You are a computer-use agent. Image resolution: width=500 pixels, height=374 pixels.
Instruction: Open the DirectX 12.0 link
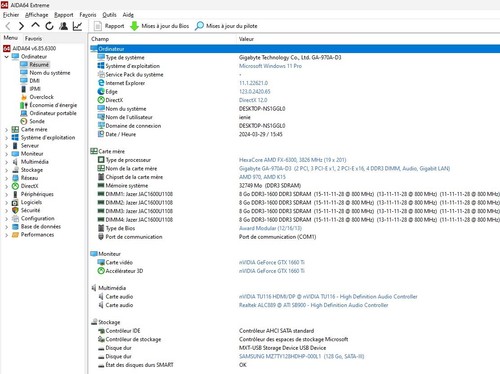pyautogui.click(x=253, y=100)
